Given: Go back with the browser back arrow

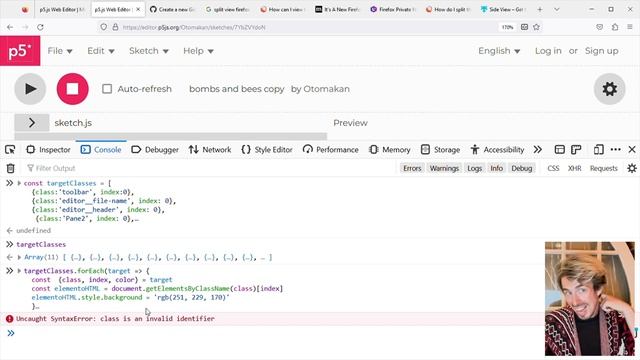Looking at the screenshot, I should pyautogui.click(x=10, y=27).
